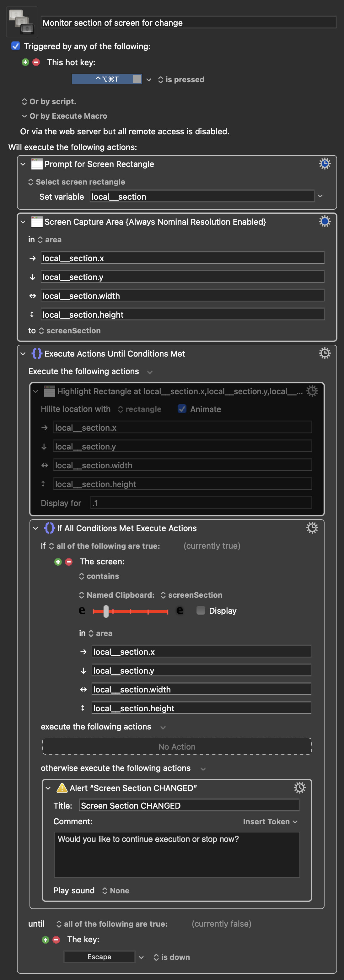344x980 pixels.
Task: Uncheck the Animate checkbox
Action: coord(182,409)
